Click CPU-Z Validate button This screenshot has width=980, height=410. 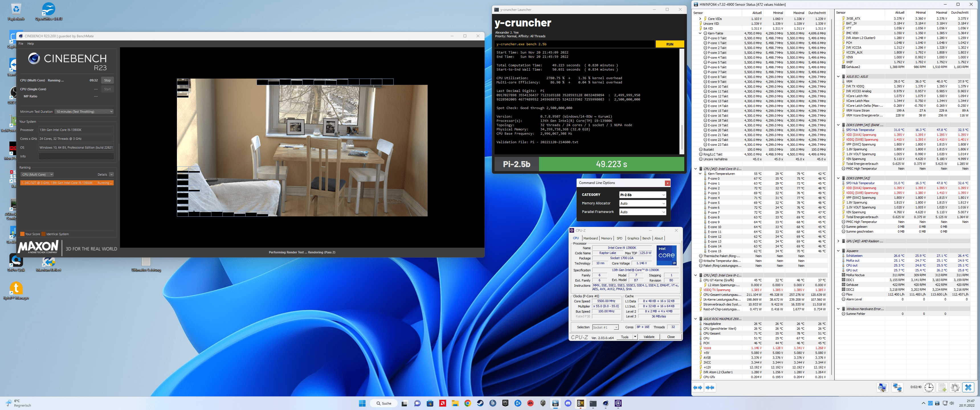coord(649,337)
